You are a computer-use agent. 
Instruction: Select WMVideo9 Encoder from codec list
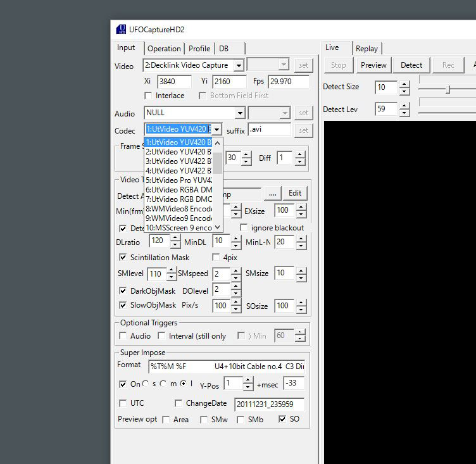pyautogui.click(x=179, y=218)
